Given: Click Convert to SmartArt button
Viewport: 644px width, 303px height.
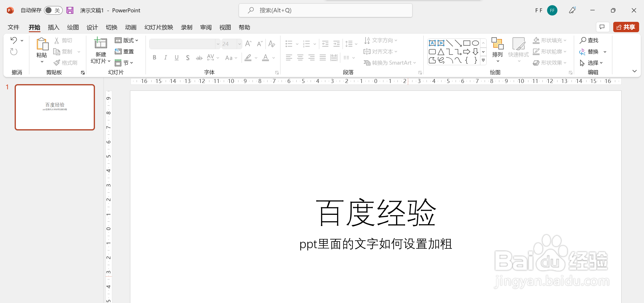Looking at the screenshot, I should (390, 63).
